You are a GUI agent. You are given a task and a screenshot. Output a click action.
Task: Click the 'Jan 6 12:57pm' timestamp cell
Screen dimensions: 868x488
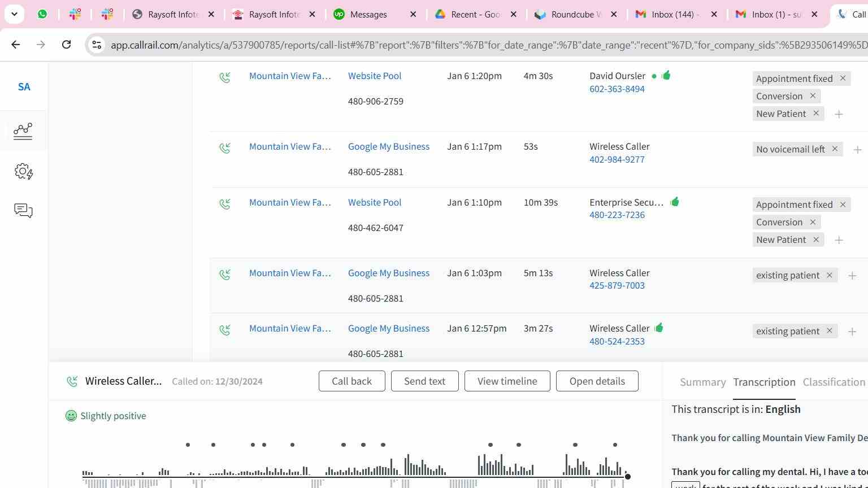[x=476, y=328]
